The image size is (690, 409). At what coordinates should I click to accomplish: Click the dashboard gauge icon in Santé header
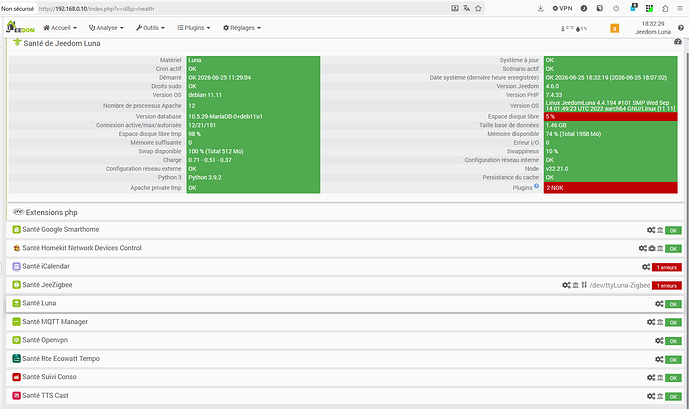(x=678, y=42)
